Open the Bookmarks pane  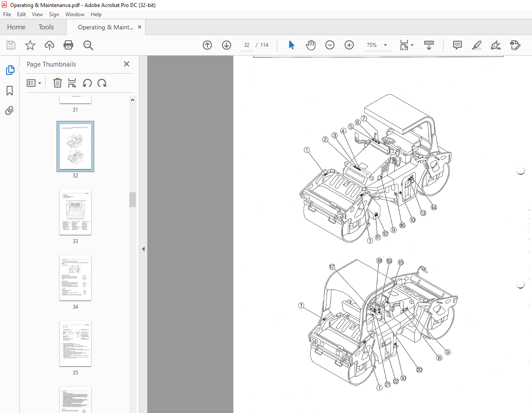(10, 91)
